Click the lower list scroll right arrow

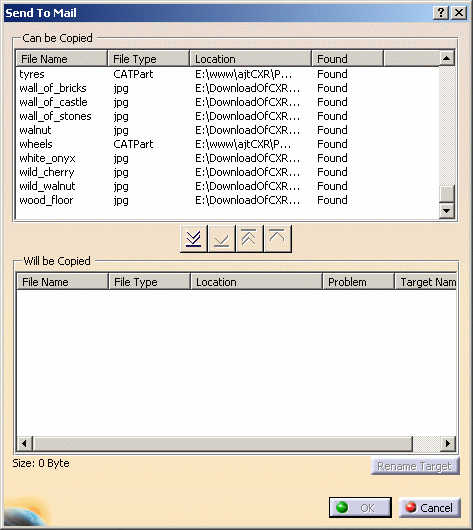(448, 443)
